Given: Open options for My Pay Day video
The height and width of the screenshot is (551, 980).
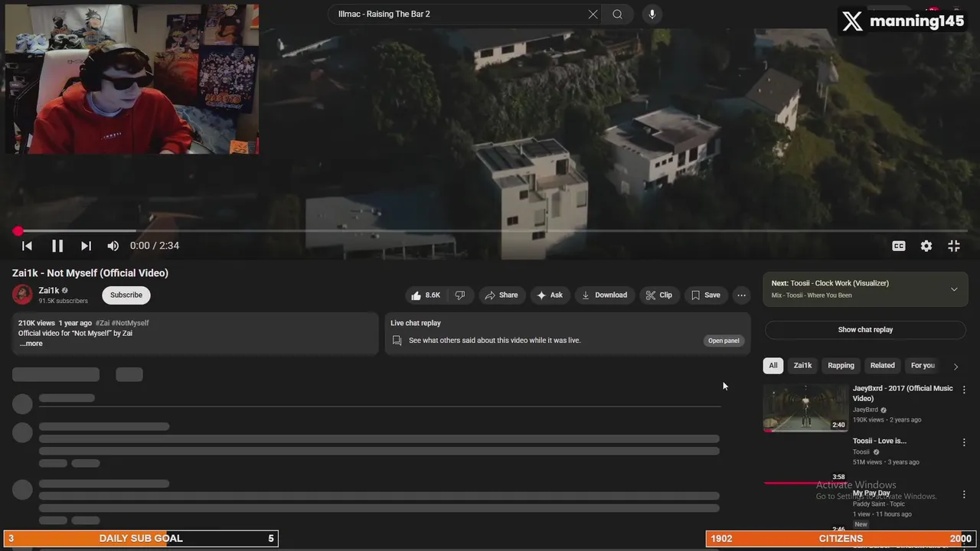Looking at the screenshot, I should (x=964, y=495).
